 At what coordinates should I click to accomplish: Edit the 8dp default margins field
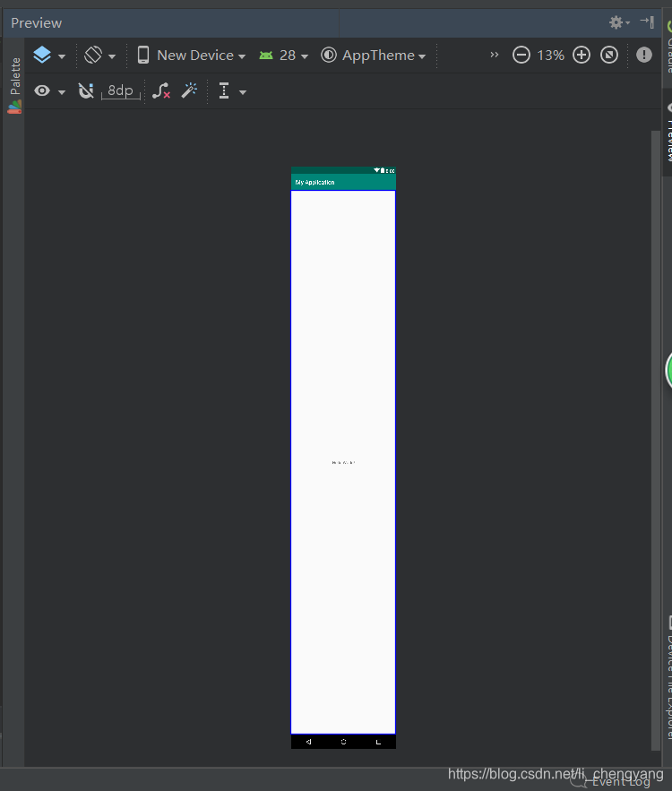(x=121, y=90)
